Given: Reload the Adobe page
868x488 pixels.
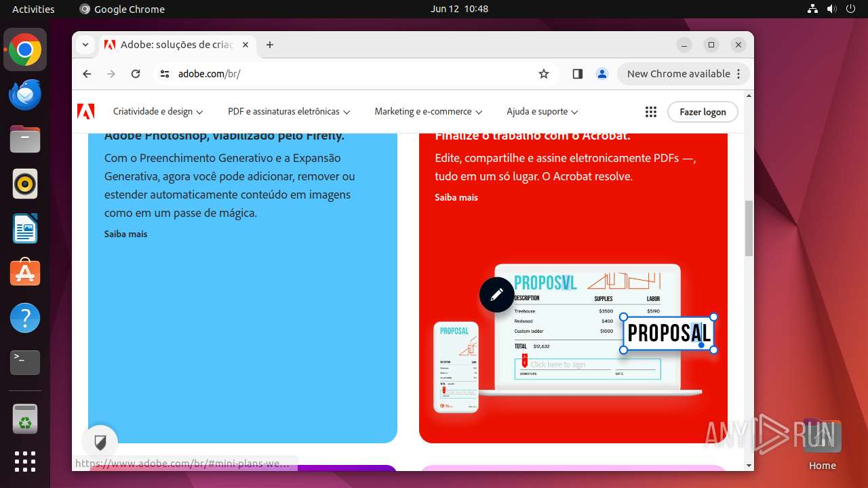Looking at the screenshot, I should point(136,74).
